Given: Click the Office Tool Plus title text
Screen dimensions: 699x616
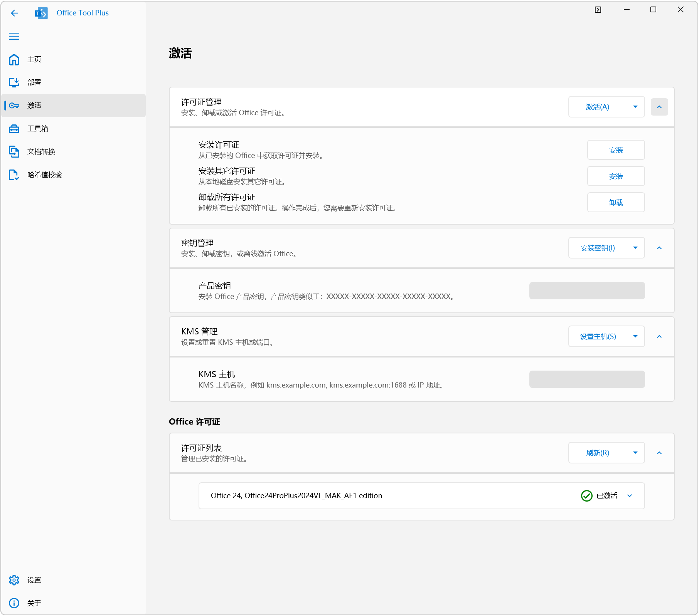Looking at the screenshot, I should [x=83, y=13].
